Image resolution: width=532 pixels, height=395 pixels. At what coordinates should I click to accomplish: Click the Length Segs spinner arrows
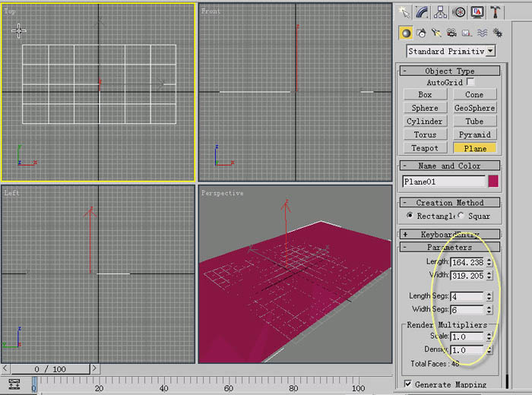[489, 296]
